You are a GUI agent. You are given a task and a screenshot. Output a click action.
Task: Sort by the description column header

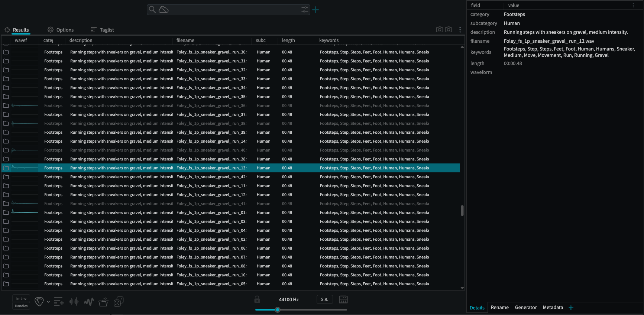coord(81,40)
